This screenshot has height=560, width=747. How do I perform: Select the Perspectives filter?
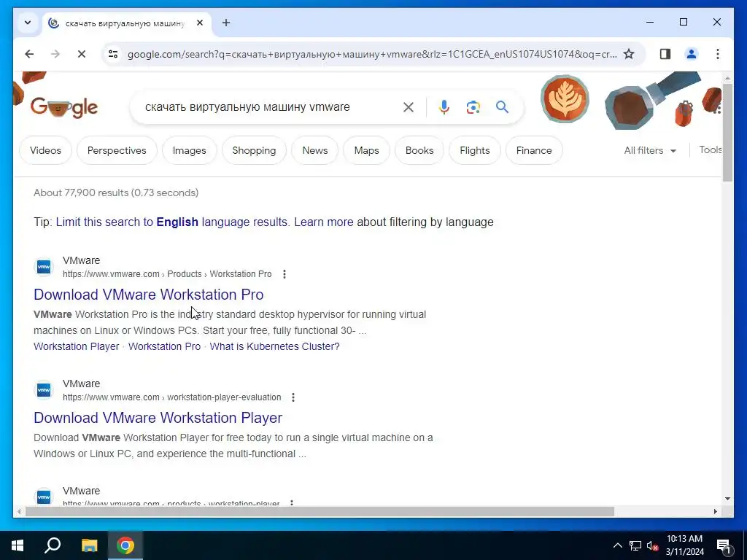point(117,150)
